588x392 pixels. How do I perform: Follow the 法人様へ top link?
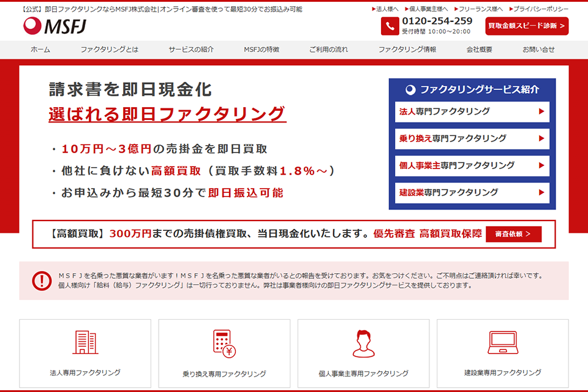pyautogui.click(x=385, y=9)
